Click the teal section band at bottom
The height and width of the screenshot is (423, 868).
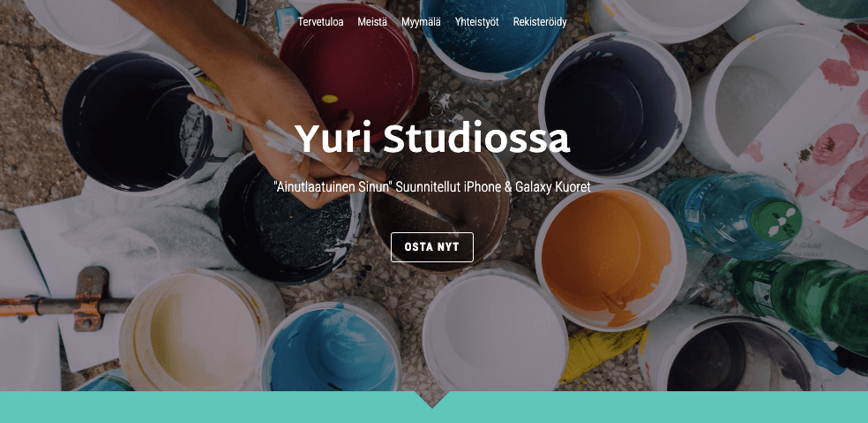[x=433, y=407]
